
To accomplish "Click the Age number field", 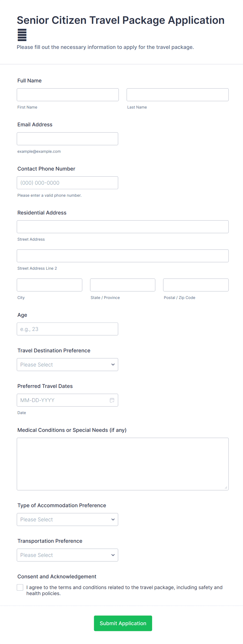I will [67, 329].
